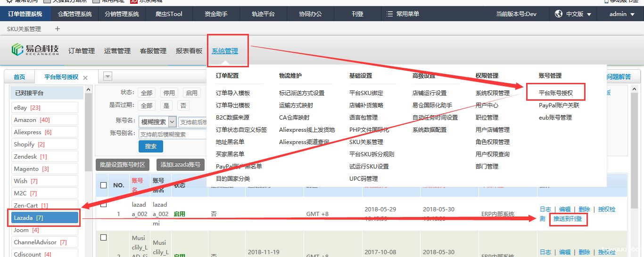The height and width of the screenshot is (257, 644).
Task: Check the checkbox for the lazada_002 row
Action: pyautogui.click(x=104, y=205)
